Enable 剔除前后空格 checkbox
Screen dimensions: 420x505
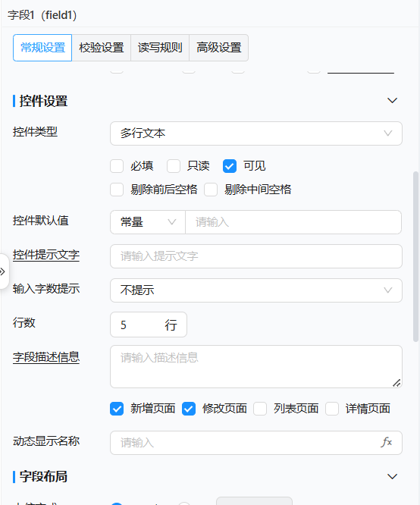(x=117, y=190)
